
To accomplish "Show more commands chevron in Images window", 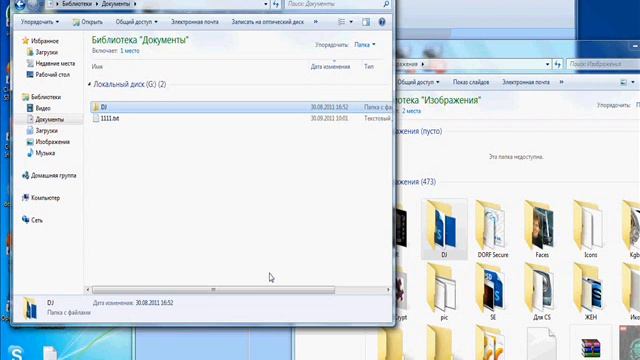I will pos(562,82).
